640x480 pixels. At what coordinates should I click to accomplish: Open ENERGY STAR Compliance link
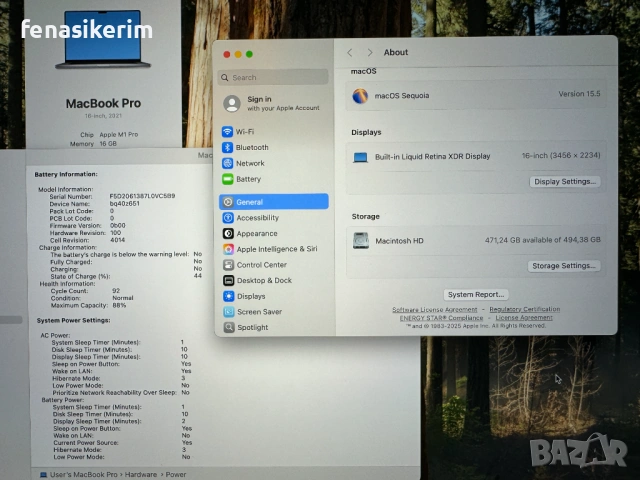pyautogui.click(x=441, y=318)
